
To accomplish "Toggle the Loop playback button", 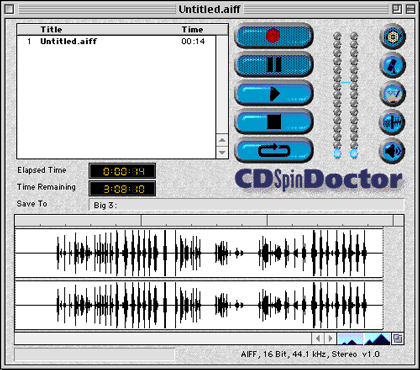I will click(274, 151).
